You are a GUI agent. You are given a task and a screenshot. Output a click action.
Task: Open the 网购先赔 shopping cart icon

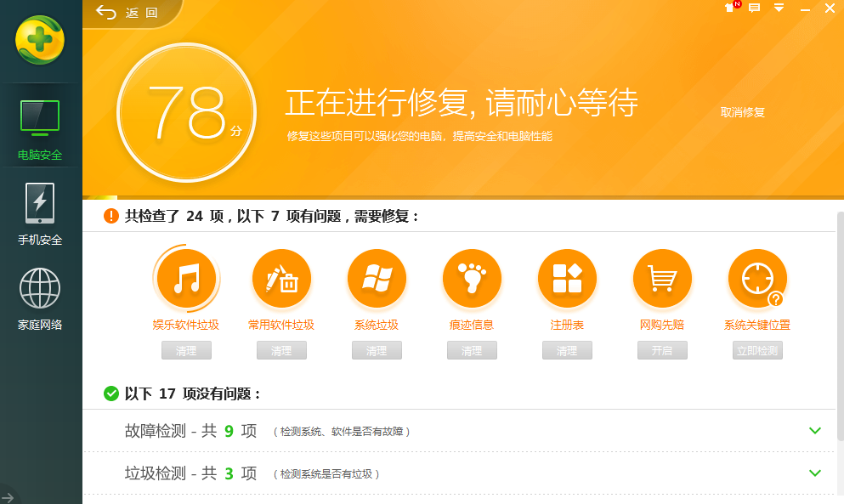(662, 278)
